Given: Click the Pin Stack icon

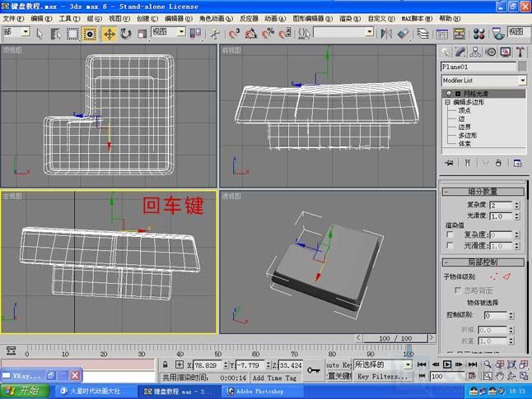Looking at the screenshot, I should (449, 163).
